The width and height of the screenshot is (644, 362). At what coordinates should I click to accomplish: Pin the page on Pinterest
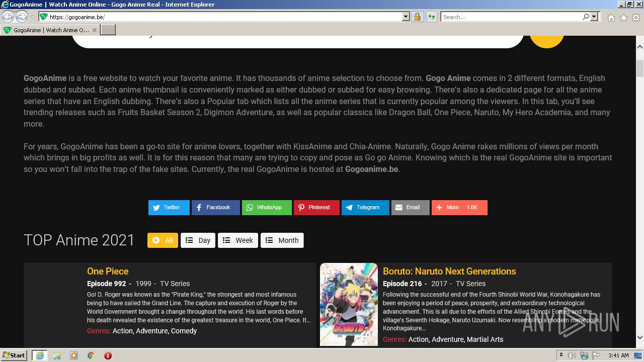click(316, 208)
